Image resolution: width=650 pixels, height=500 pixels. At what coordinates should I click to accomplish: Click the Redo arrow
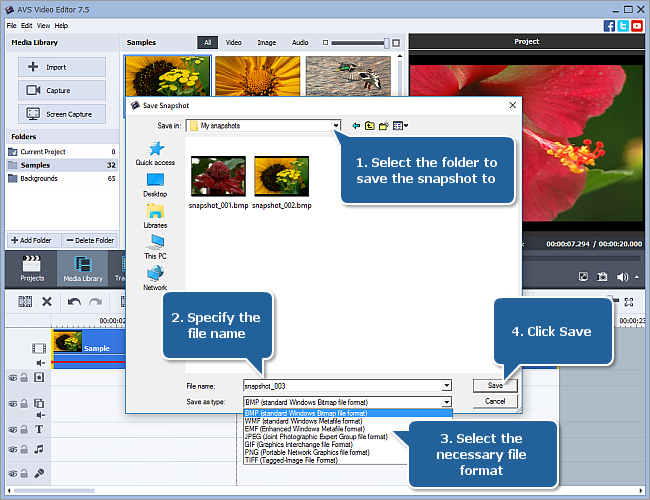point(96,302)
